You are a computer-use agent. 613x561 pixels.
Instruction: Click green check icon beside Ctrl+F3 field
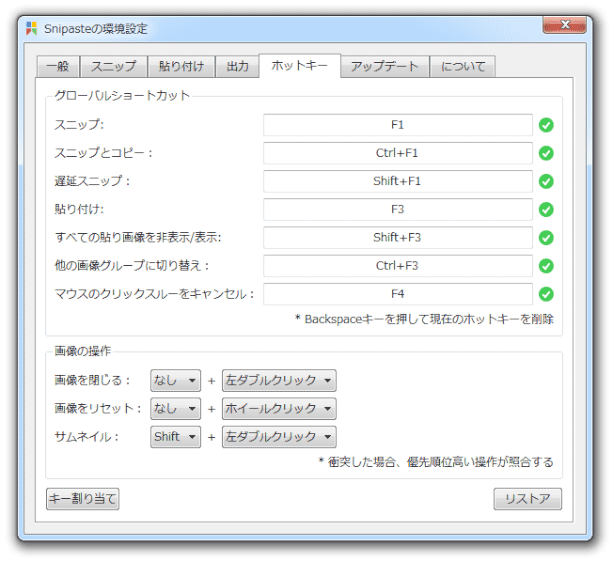pos(546,266)
